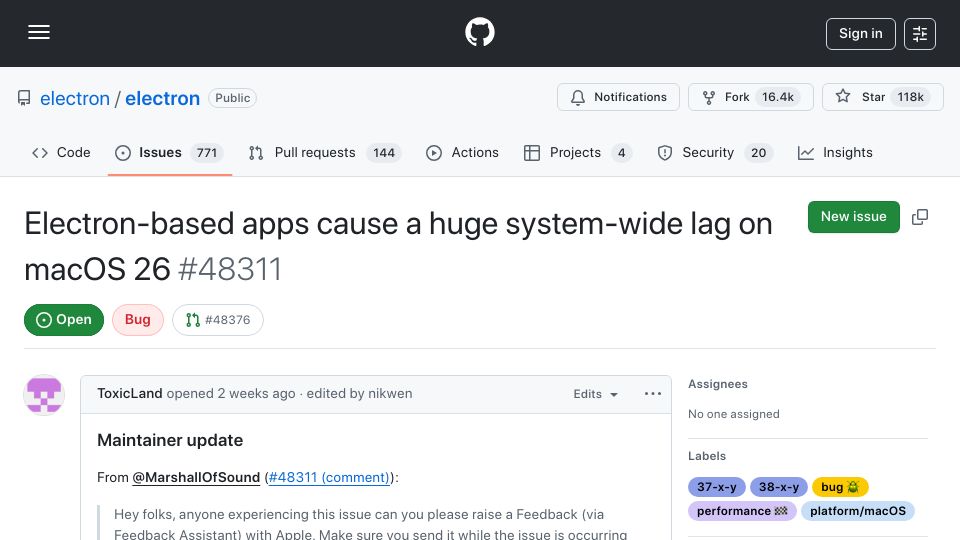This screenshot has width=960, height=540.
Task: Click the Assignees sidebar heading
Action: [718, 384]
